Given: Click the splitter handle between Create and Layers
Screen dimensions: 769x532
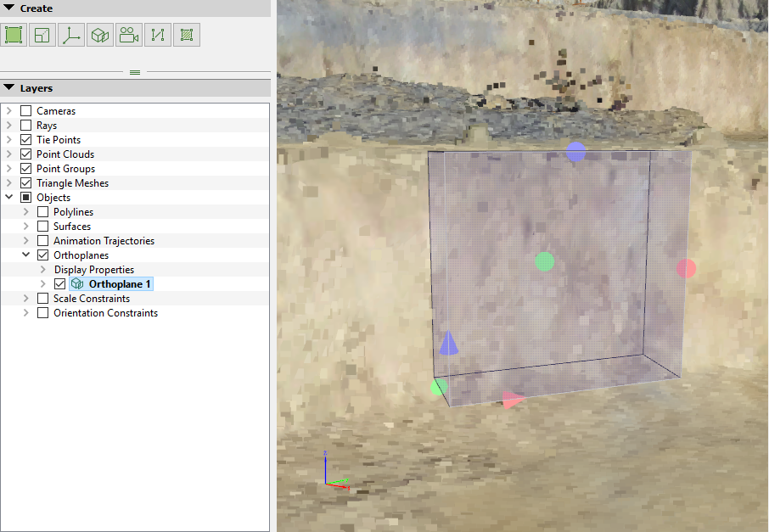Looking at the screenshot, I should tap(135, 73).
